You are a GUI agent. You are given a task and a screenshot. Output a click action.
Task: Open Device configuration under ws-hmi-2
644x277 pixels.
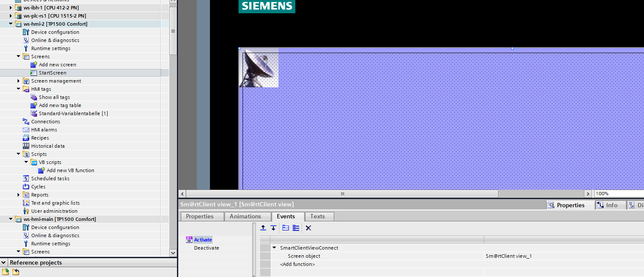point(55,32)
